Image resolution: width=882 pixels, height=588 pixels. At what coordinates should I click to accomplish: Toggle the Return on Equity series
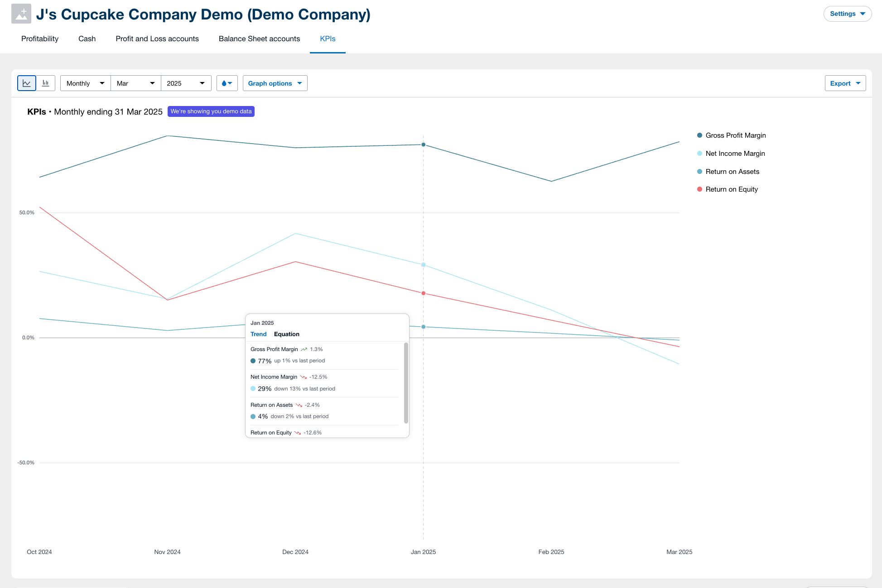[x=732, y=189]
